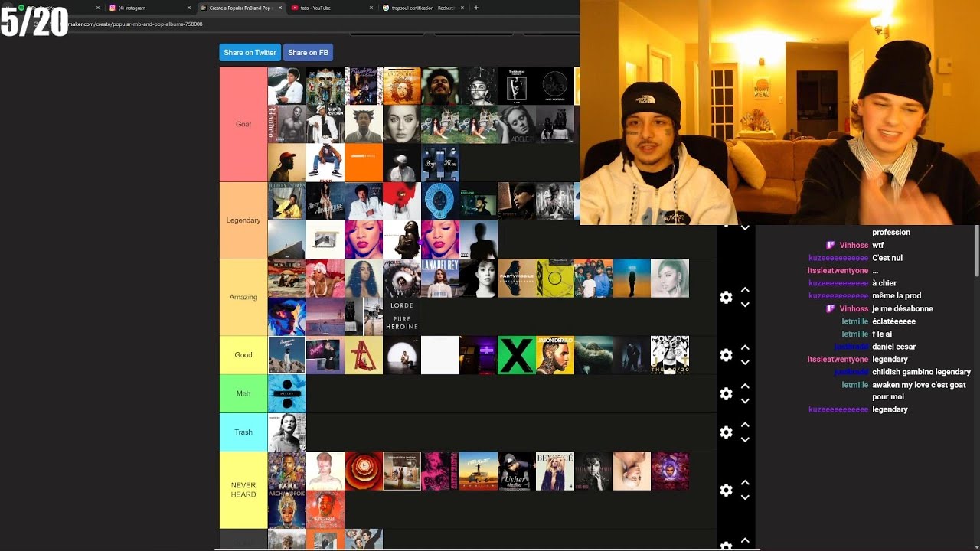
Task: Pick the Beyoncé album in Never Heard
Action: click(x=555, y=471)
